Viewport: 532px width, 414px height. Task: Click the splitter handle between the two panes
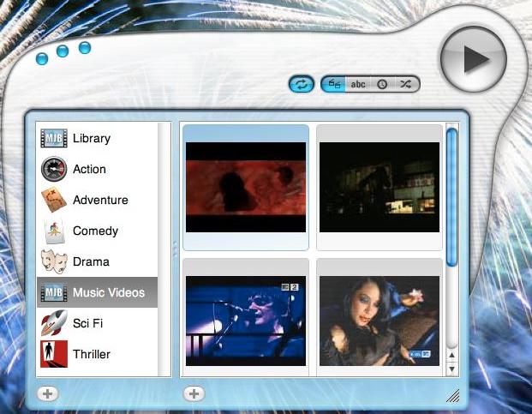point(176,249)
